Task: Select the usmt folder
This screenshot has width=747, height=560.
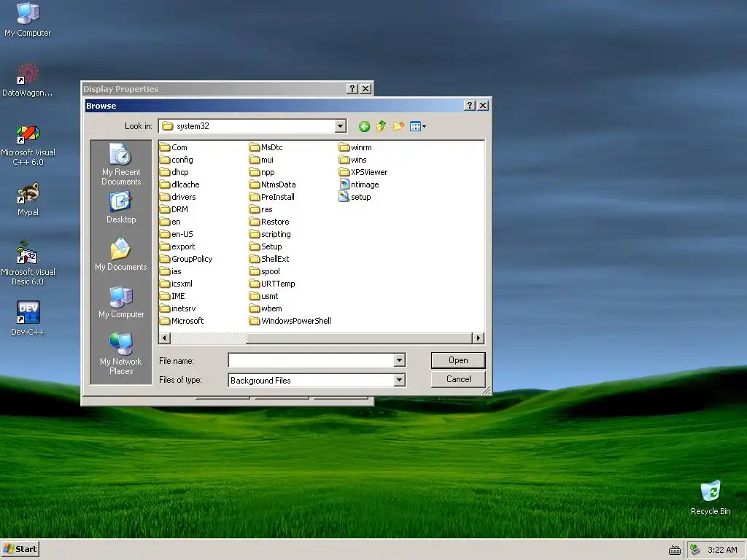Action: pyautogui.click(x=263, y=296)
